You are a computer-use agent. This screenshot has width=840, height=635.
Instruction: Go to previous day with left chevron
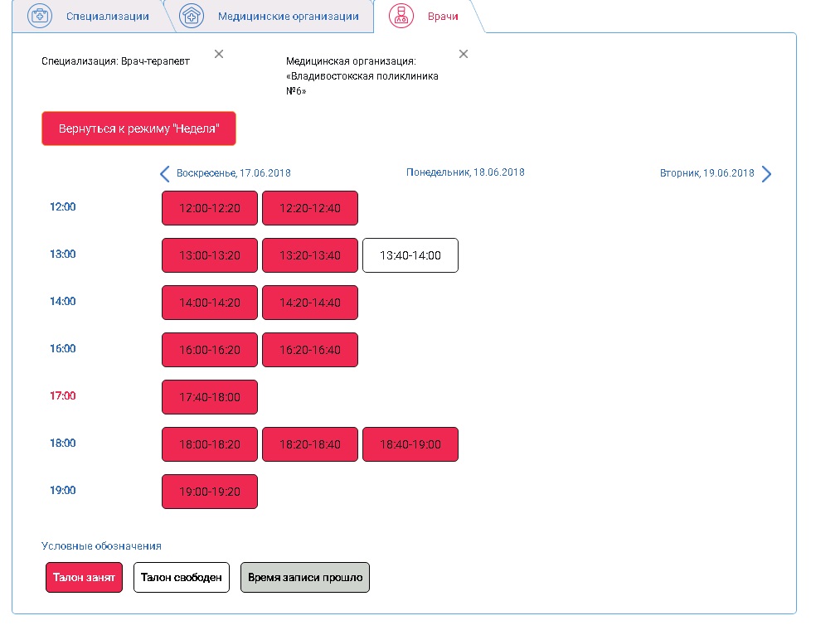(x=164, y=173)
